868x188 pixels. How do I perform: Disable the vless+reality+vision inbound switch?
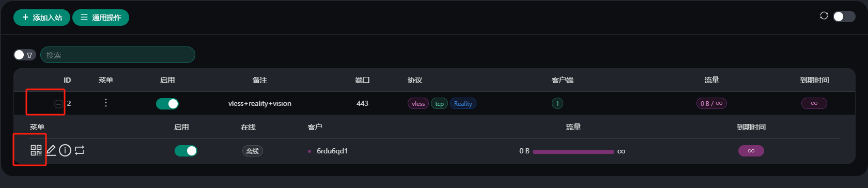point(167,104)
